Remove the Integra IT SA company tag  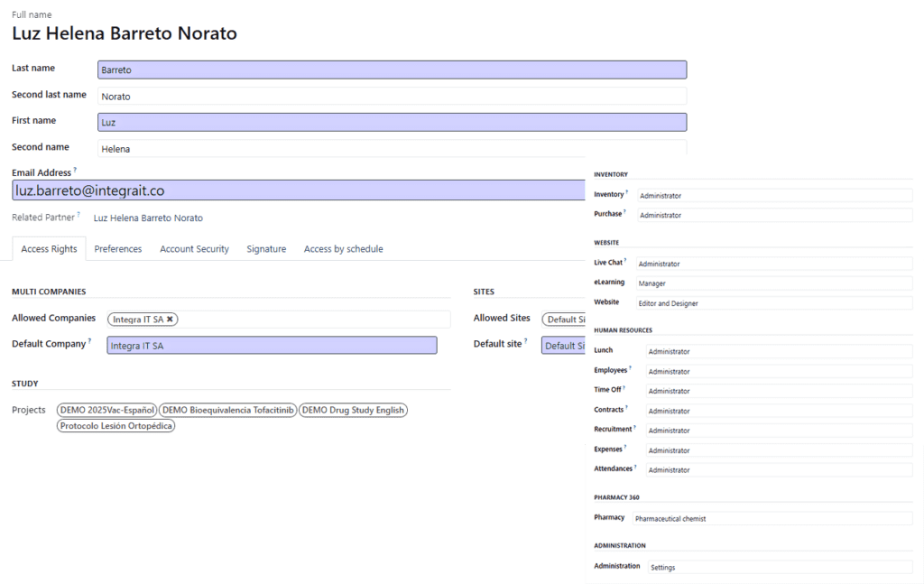(x=169, y=318)
